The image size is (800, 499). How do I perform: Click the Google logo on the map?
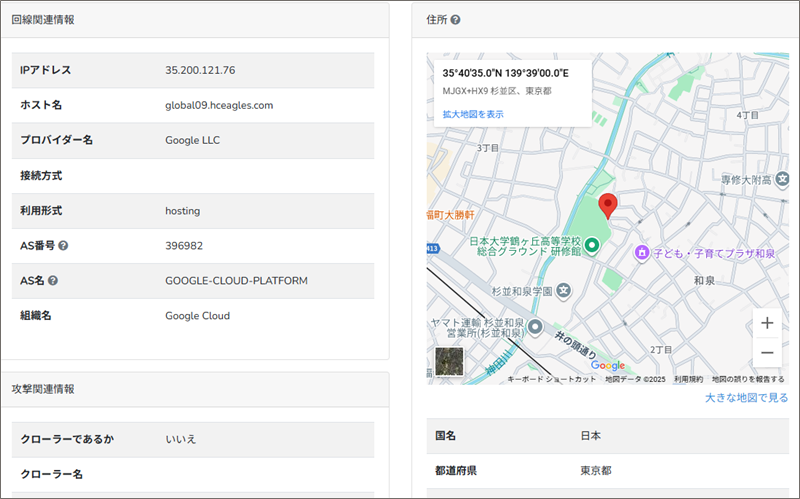coord(608,365)
